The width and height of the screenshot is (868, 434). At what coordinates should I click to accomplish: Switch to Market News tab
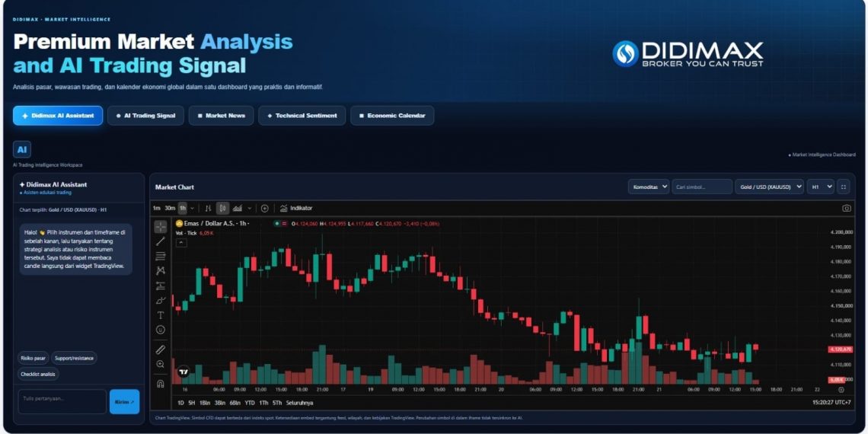click(221, 116)
